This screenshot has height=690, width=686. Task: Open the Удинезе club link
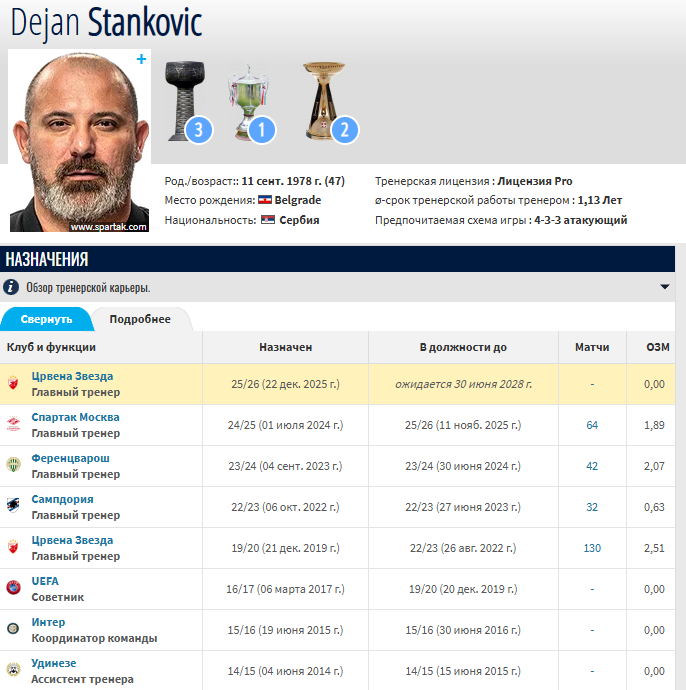(x=54, y=663)
